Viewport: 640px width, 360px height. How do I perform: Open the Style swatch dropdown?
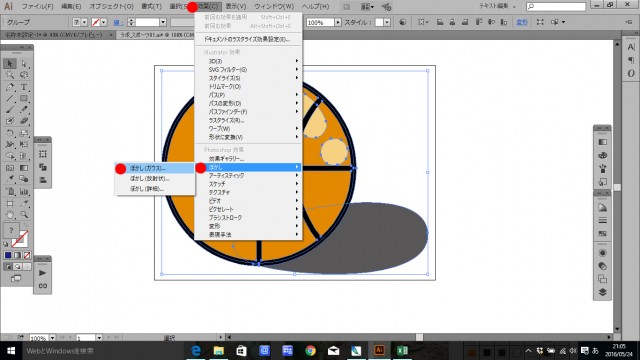click(x=387, y=22)
